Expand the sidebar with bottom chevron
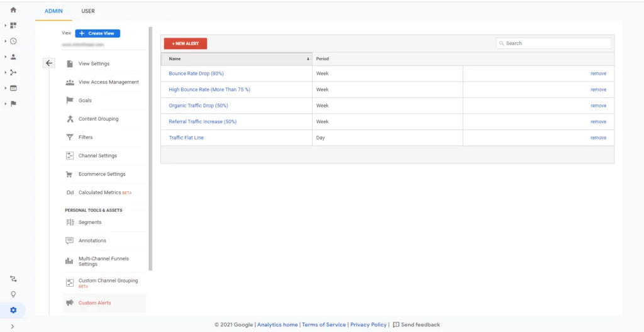 [x=13, y=326]
